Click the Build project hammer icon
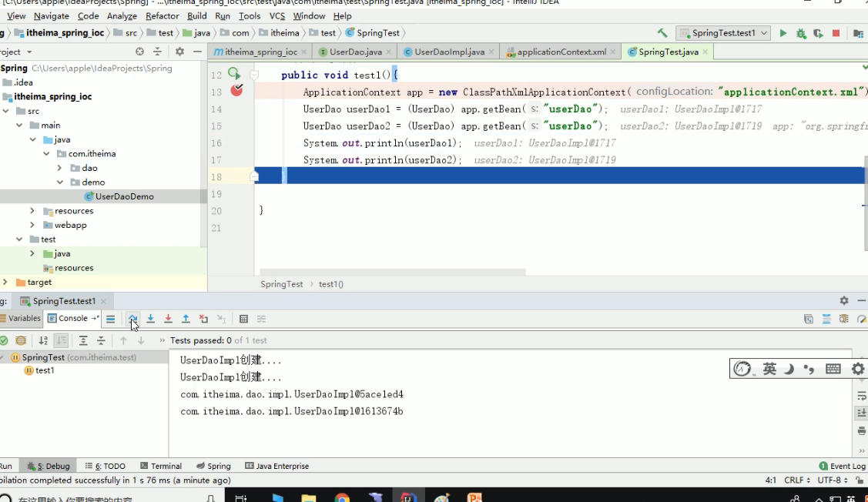The width and height of the screenshot is (868, 502). (662, 33)
